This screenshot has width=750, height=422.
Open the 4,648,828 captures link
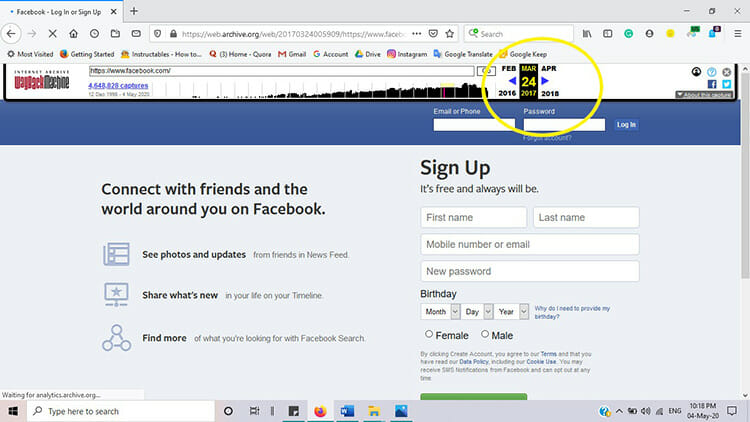pyautogui.click(x=118, y=86)
